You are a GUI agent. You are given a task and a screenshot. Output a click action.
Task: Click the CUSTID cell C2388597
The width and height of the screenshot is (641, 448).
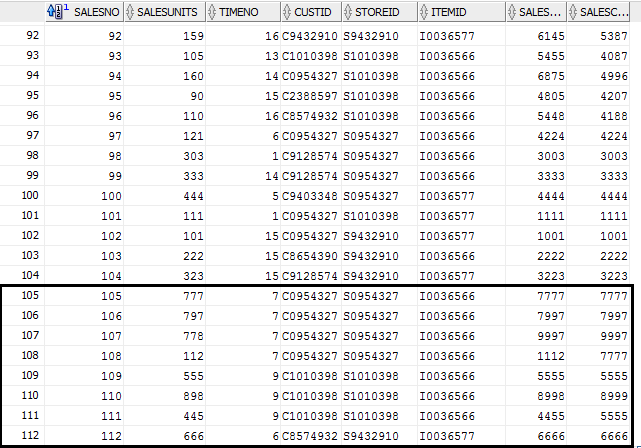point(310,96)
